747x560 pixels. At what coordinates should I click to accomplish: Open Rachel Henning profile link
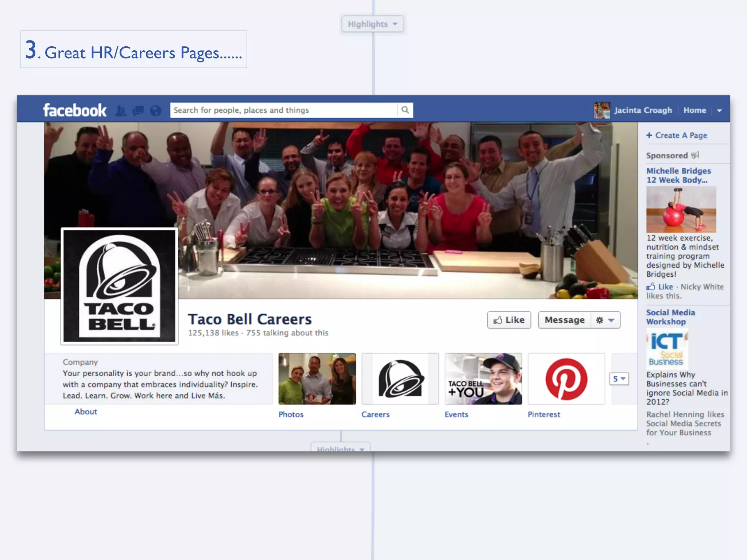[676, 415]
